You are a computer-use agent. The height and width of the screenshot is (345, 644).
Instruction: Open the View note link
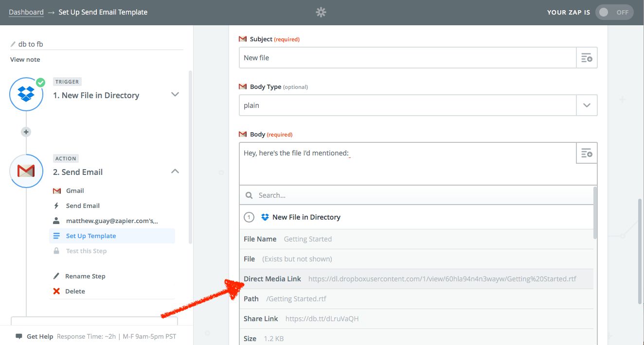25,59
